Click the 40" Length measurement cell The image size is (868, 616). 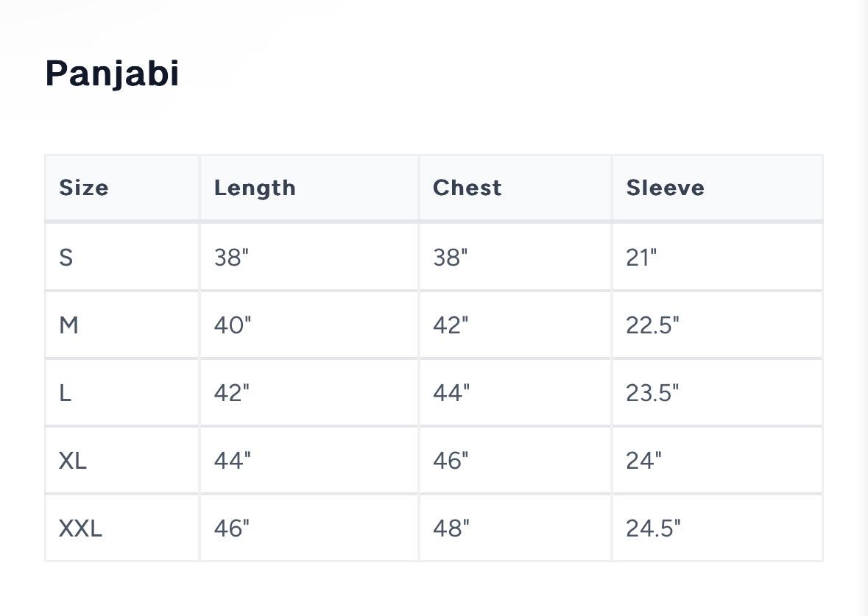[x=232, y=325]
